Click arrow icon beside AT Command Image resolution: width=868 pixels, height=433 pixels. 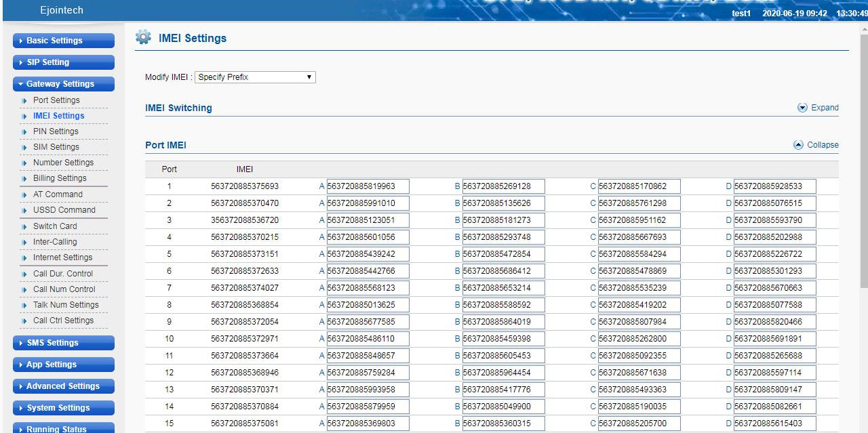pos(25,194)
